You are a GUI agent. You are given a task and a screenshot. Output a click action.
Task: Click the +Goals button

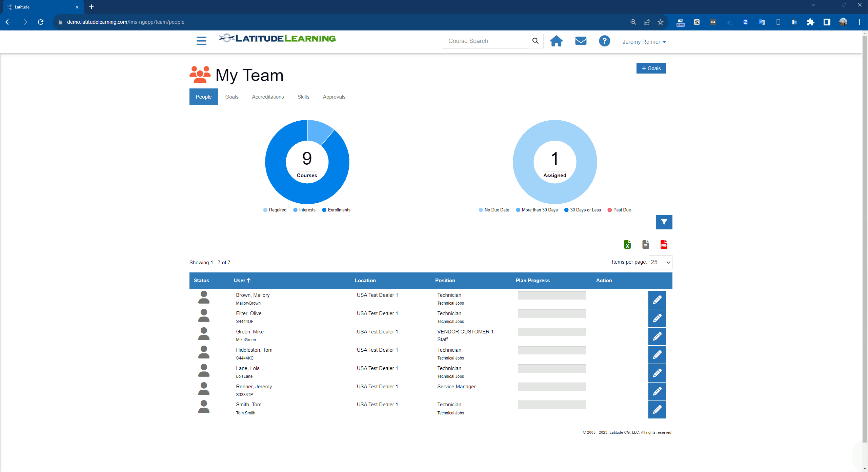[x=651, y=68]
